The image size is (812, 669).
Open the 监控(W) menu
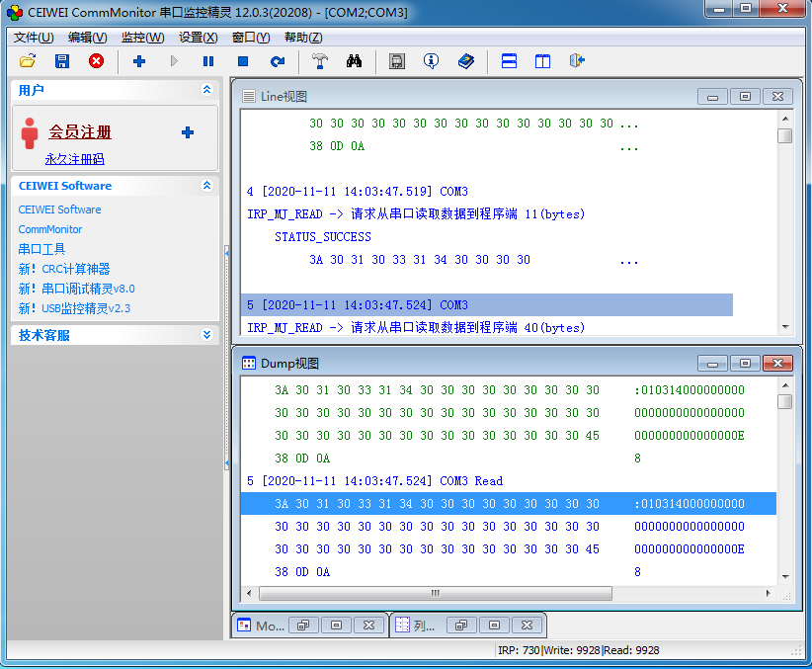tap(143, 38)
